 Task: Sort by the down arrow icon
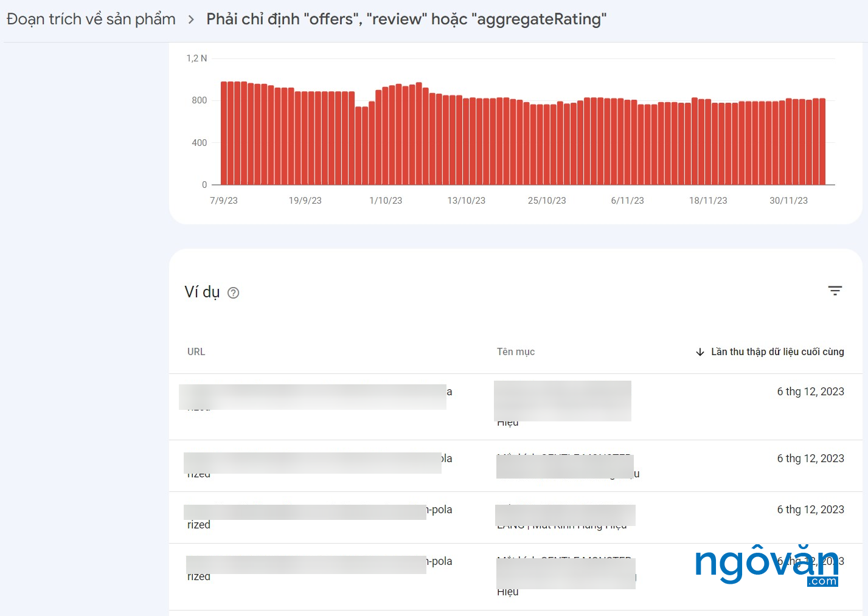700,352
